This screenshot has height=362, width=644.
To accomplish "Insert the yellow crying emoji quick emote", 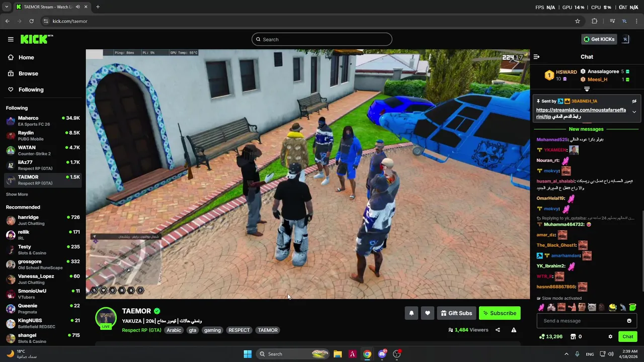I will pos(612,307).
